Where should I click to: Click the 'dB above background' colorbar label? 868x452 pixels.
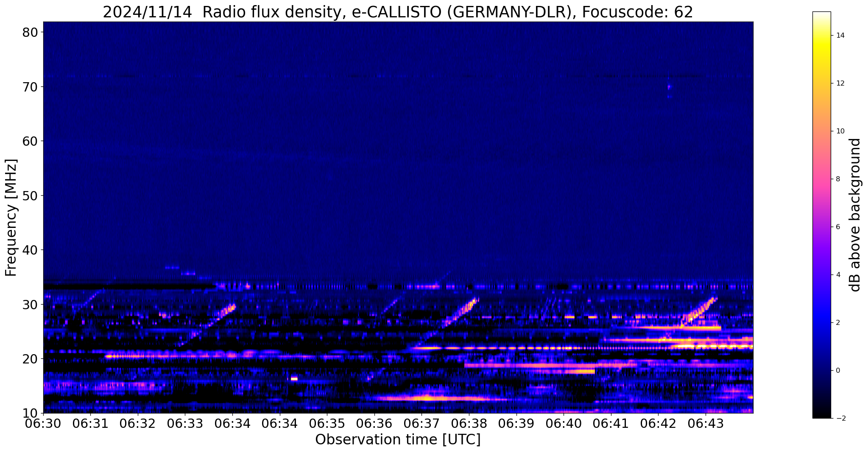(855, 215)
